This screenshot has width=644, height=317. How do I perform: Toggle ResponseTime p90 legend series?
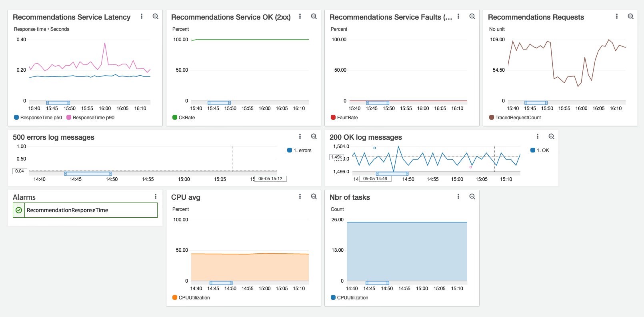tap(90, 118)
